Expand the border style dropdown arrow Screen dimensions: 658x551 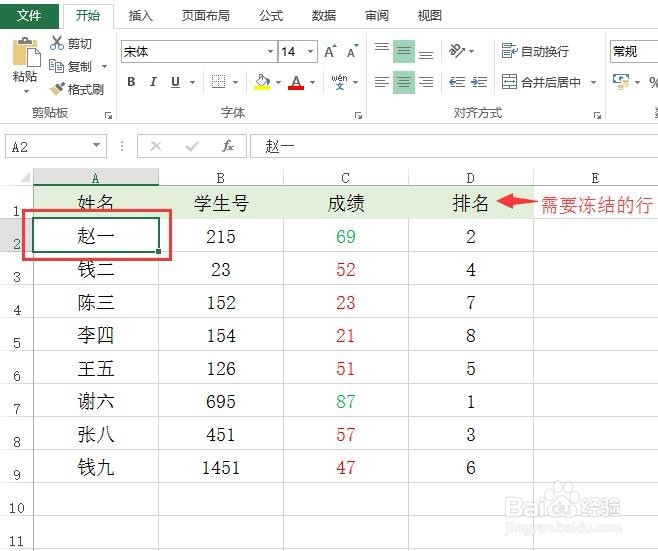[x=235, y=82]
